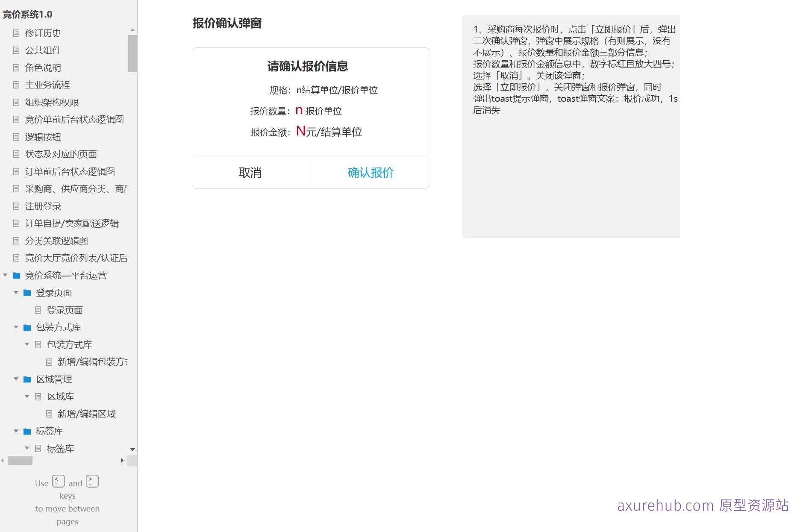Click the folder icon of 包装方式库
The image size is (809, 532).
(27, 327)
